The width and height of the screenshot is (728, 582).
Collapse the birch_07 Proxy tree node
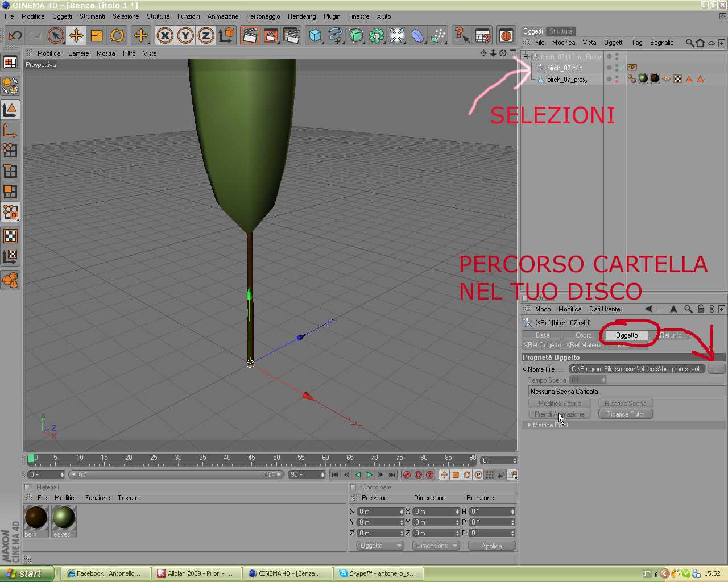(x=526, y=56)
